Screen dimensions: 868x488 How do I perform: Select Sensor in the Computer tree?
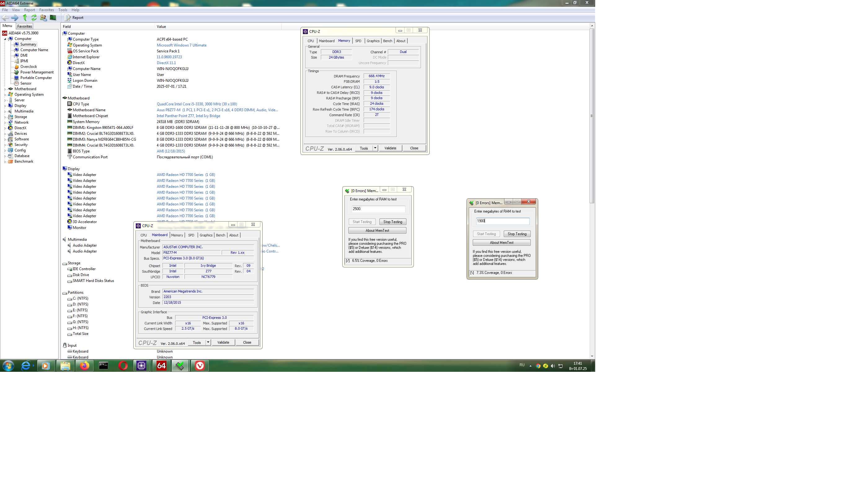pyautogui.click(x=26, y=84)
